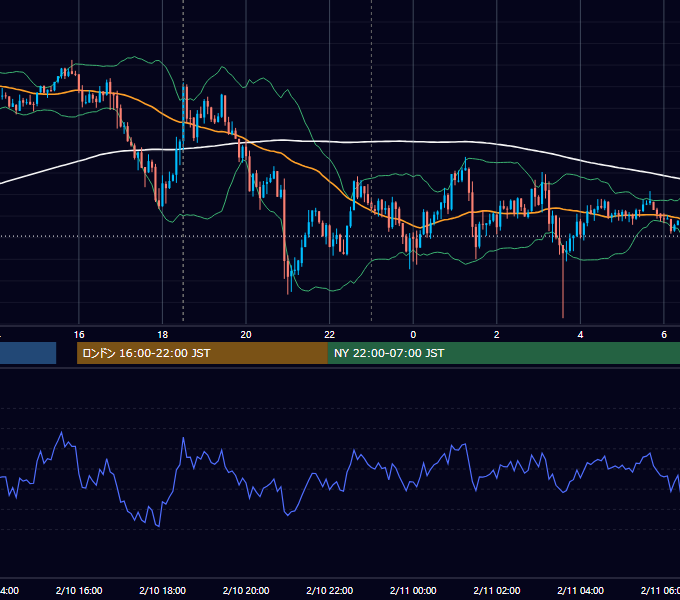The height and width of the screenshot is (600, 680).
Task: Click the 2/11 04:00 date label
Action: 580,590
